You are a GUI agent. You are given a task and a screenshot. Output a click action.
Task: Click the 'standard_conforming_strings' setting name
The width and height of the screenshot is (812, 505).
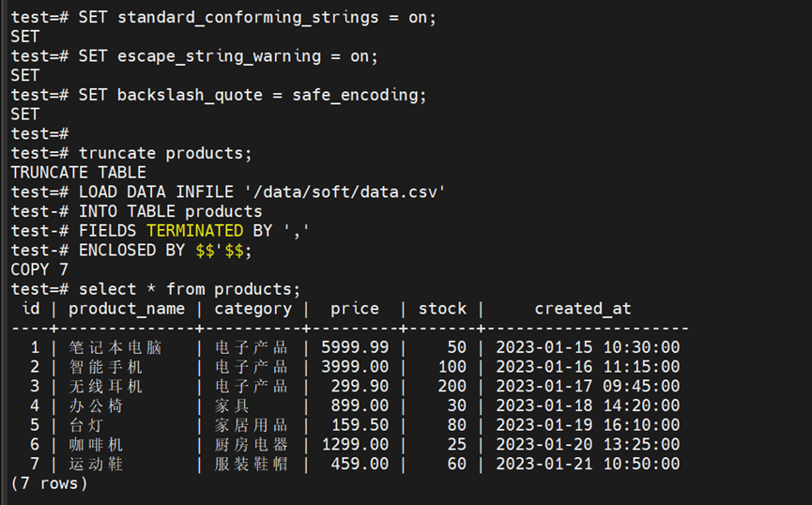(x=248, y=17)
